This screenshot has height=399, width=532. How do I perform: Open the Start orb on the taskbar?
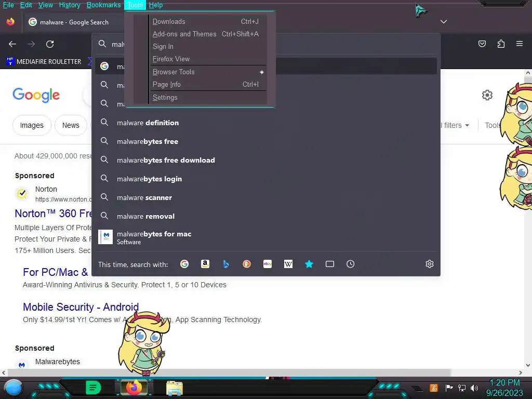14,388
